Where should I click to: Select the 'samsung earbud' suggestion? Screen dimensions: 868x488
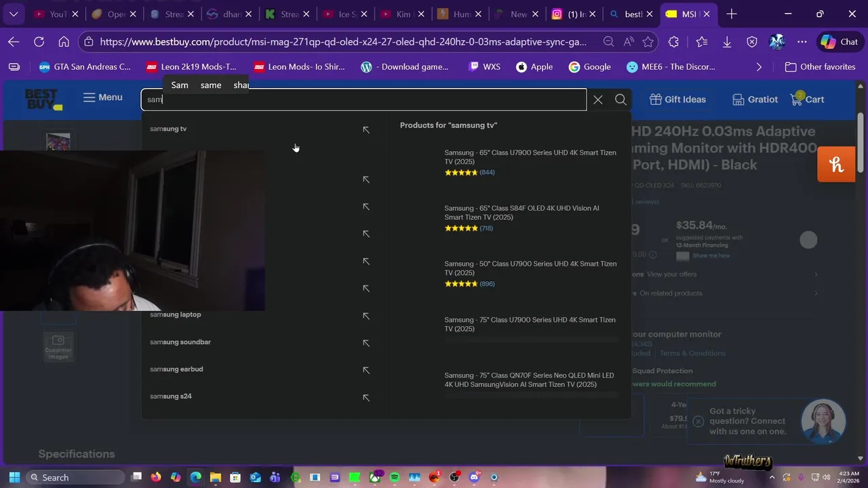coord(176,369)
